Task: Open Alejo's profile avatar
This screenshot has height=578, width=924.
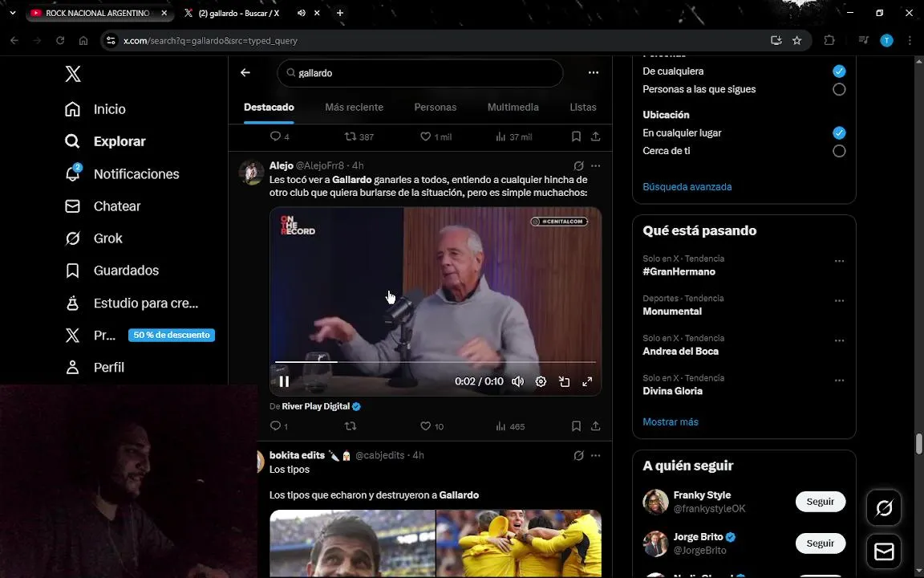Action: coord(251,173)
